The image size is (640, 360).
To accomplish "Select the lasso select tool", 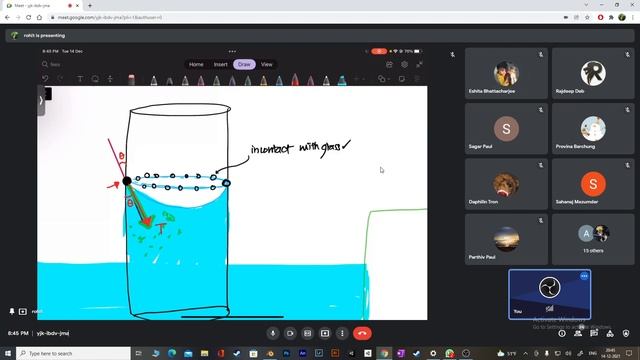I will click(x=95, y=79).
